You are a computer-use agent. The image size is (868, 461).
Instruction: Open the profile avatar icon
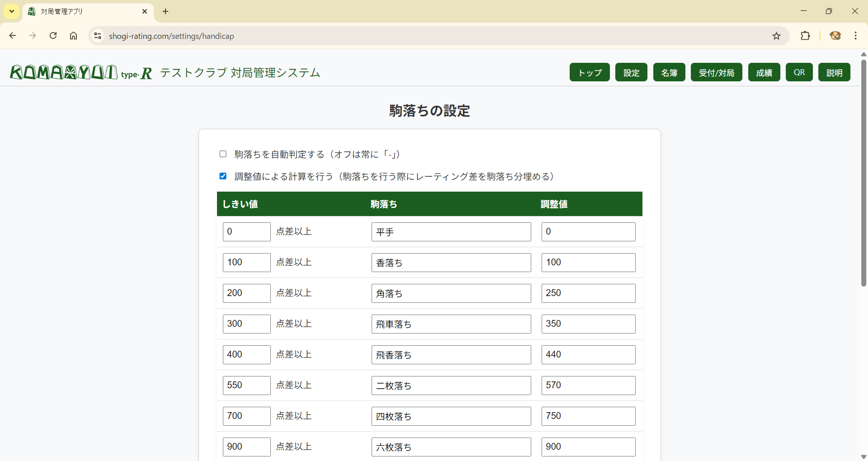(x=835, y=36)
